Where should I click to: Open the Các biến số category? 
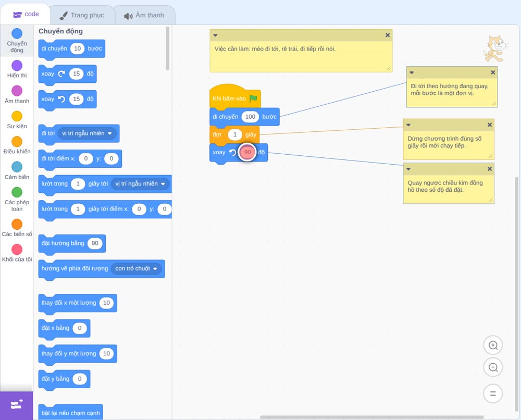pos(17,228)
